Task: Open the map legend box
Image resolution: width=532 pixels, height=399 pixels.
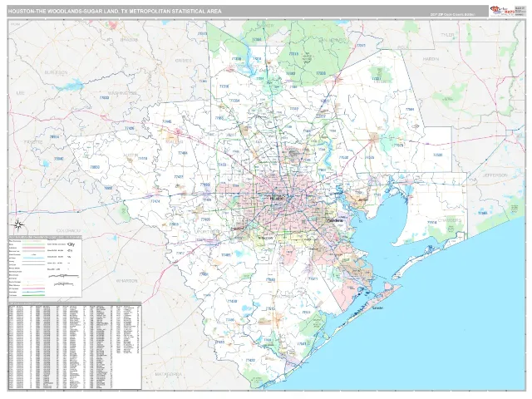Action: coord(45,266)
